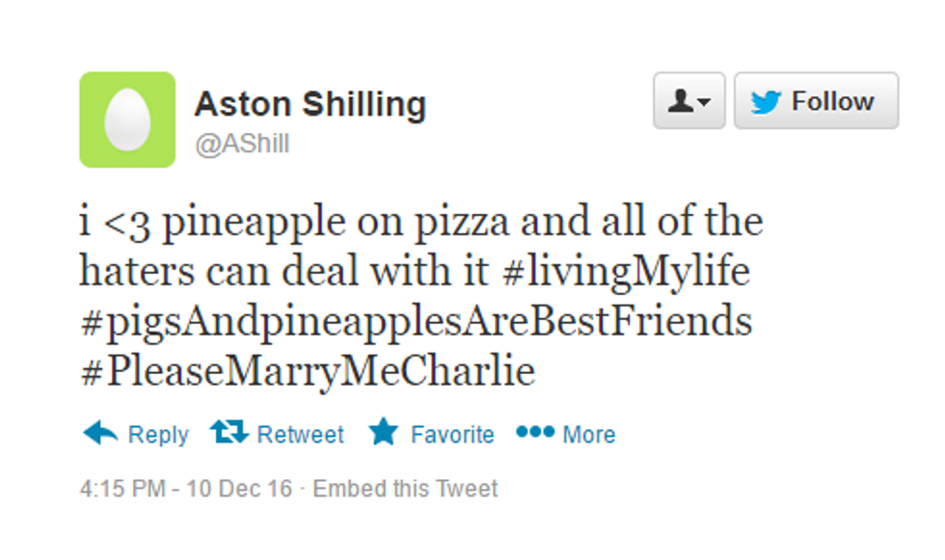The height and width of the screenshot is (560, 945).
Task: Open the #PleaseMarryMeCharlie hashtag
Action: click(308, 370)
